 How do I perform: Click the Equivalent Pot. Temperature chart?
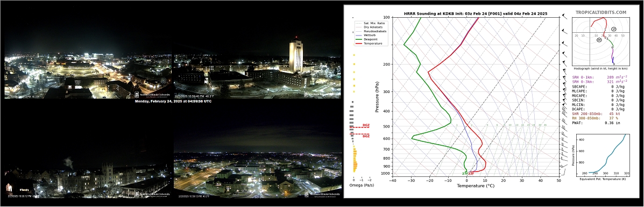click(601, 153)
